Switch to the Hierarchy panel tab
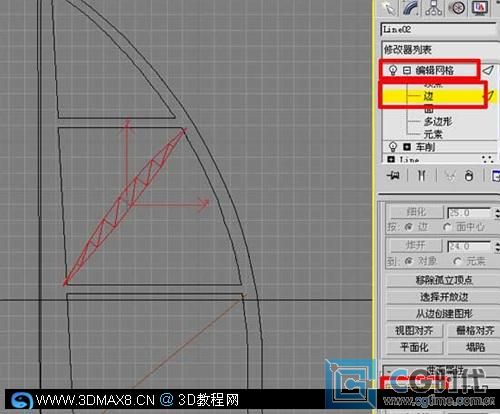The height and width of the screenshot is (414, 500). click(x=433, y=7)
